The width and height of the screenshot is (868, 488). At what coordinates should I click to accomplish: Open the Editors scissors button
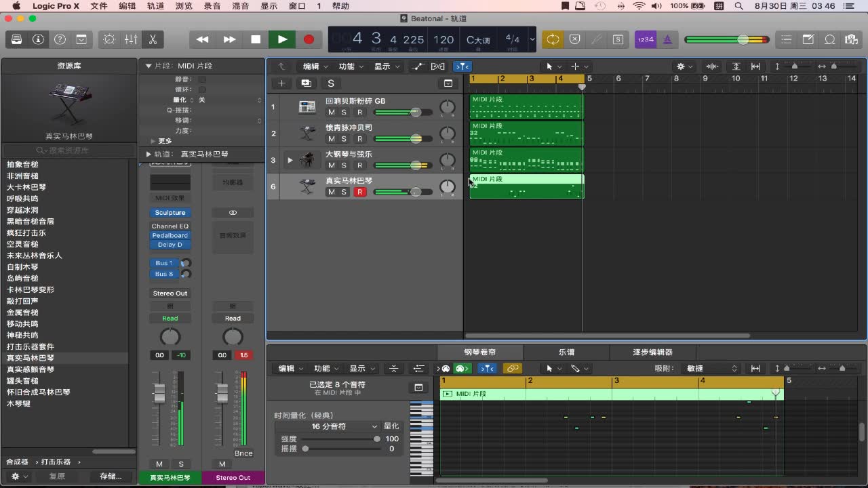coord(153,39)
